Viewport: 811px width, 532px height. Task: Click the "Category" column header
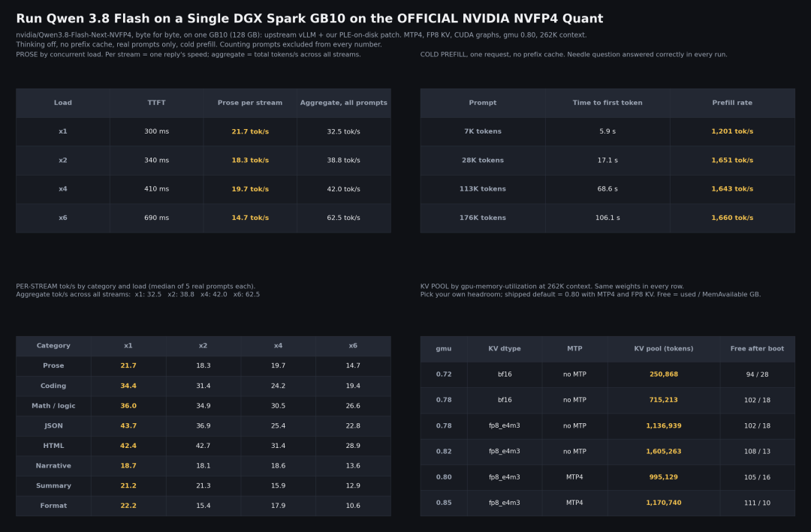[53, 346]
